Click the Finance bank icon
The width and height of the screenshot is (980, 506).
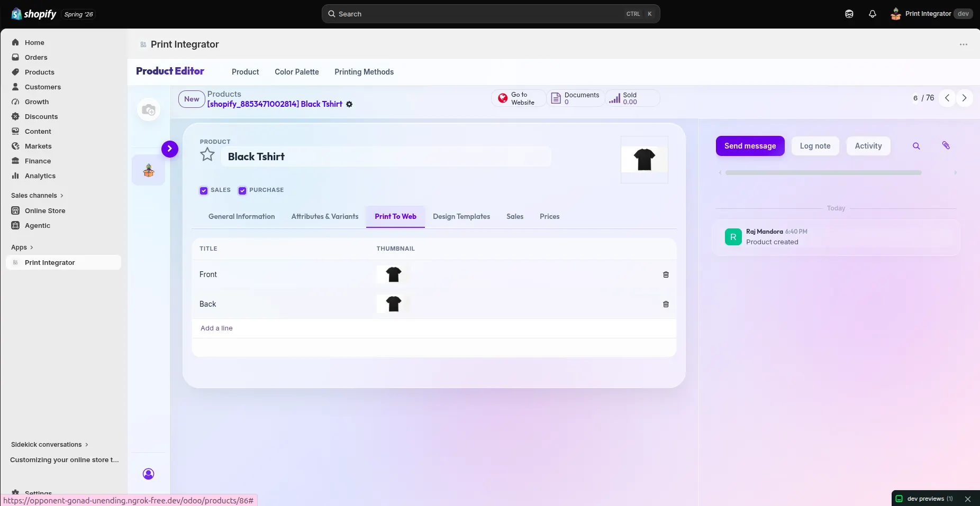coord(15,161)
